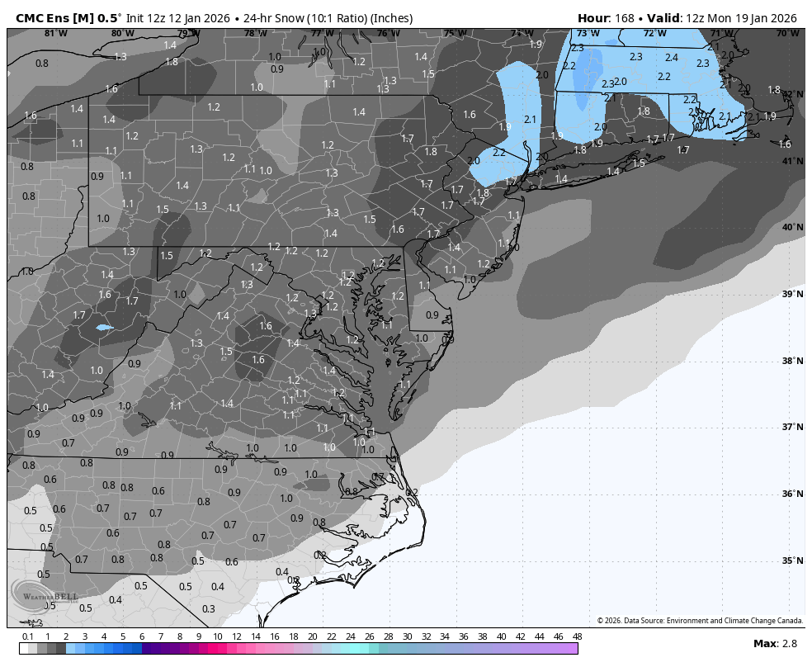Click the 35°N latitude label
Viewport: 812px width, 667px height.
pos(792,561)
